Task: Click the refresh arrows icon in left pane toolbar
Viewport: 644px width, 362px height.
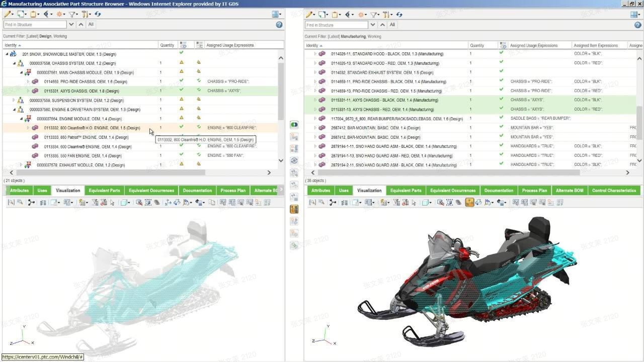Action: tap(98, 14)
